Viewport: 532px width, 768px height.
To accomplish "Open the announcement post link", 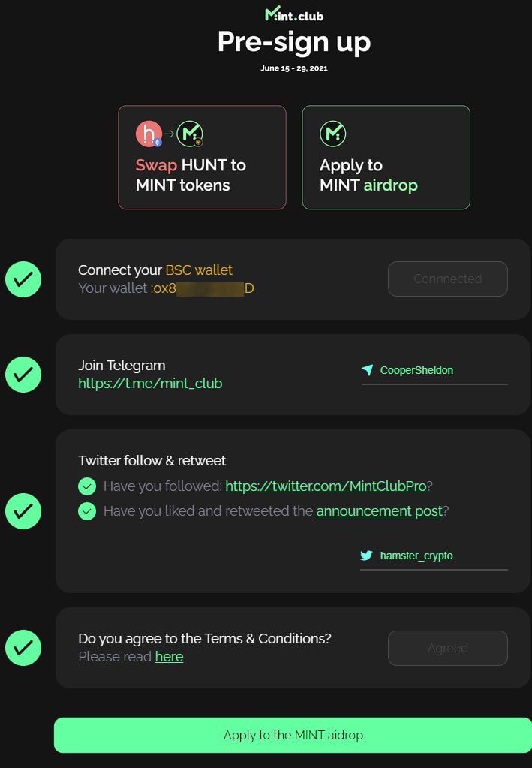I will (x=379, y=511).
